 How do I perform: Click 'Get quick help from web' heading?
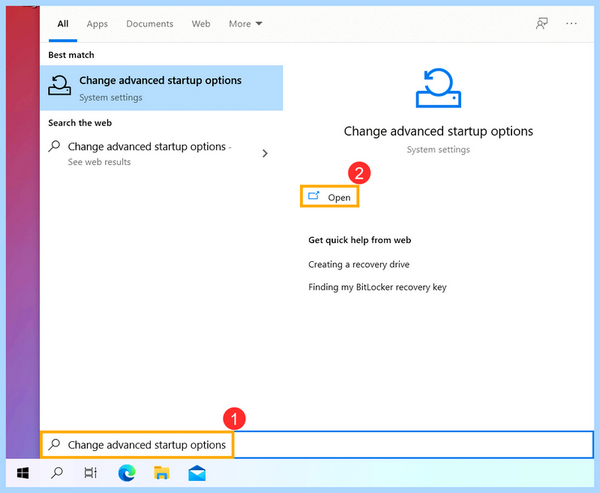[360, 240]
